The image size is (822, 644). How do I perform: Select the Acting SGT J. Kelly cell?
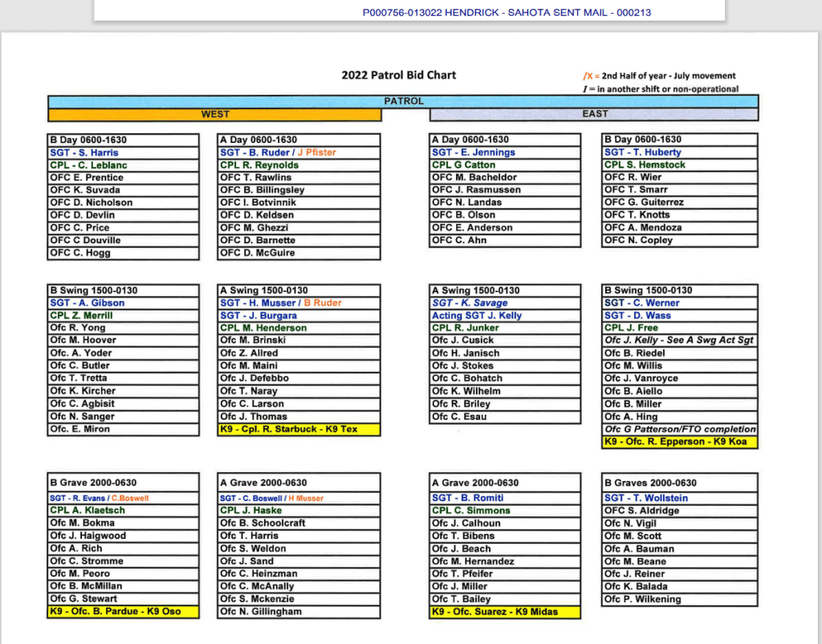[x=505, y=316]
